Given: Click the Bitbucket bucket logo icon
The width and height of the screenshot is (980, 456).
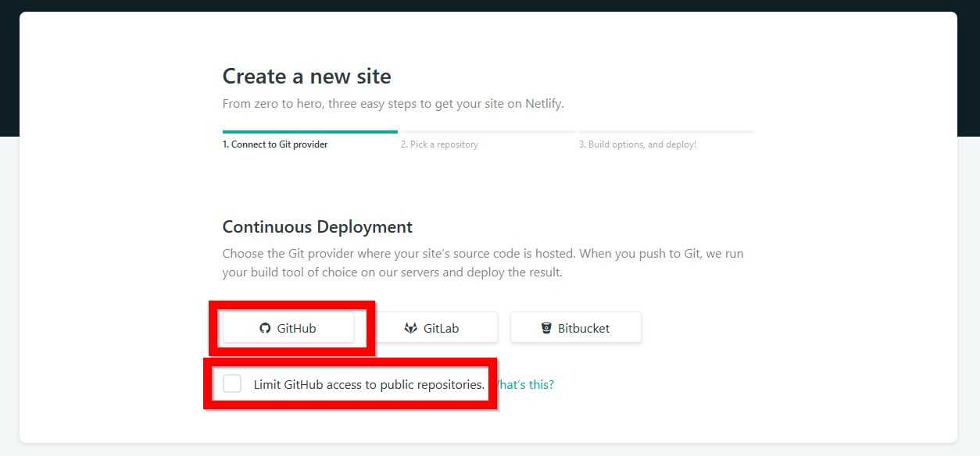Looking at the screenshot, I should [546, 329].
